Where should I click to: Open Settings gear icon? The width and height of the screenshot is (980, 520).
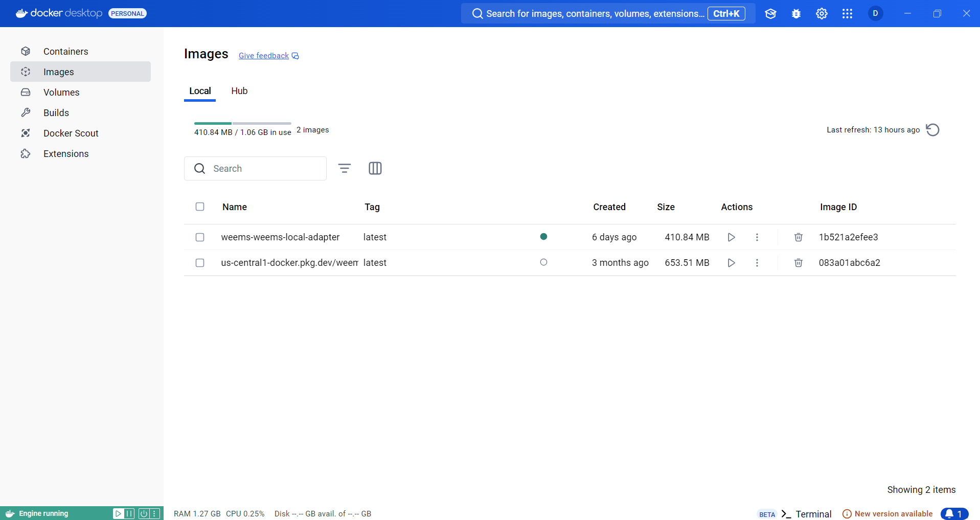(x=822, y=14)
